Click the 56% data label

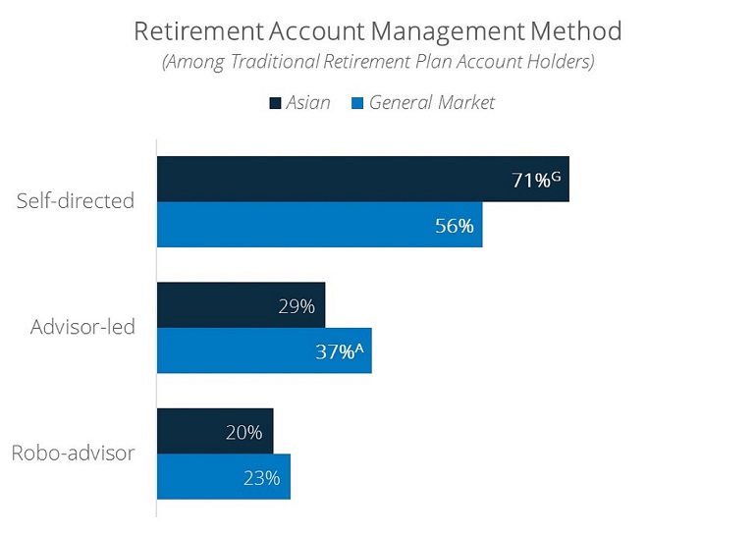click(455, 226)
